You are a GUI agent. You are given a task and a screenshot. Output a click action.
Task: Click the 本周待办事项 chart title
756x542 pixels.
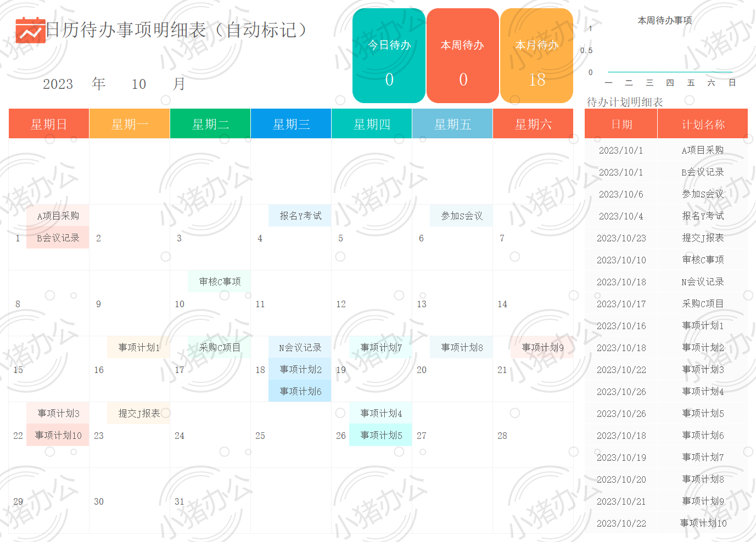(x=665, y=20)
